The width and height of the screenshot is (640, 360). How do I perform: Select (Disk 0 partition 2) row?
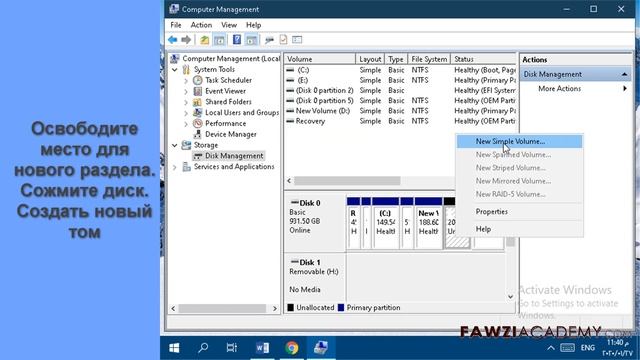tap(400, 91)
